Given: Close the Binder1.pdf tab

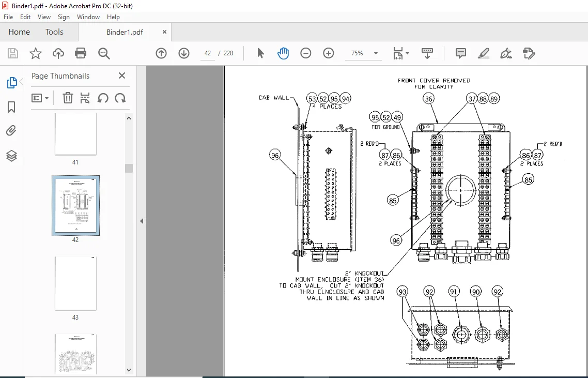Looking at the screenshot, I should tap(164, 32).
